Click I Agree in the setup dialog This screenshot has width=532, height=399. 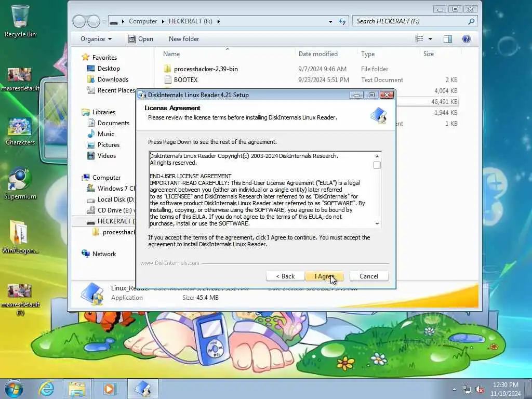tap(324, 276)
